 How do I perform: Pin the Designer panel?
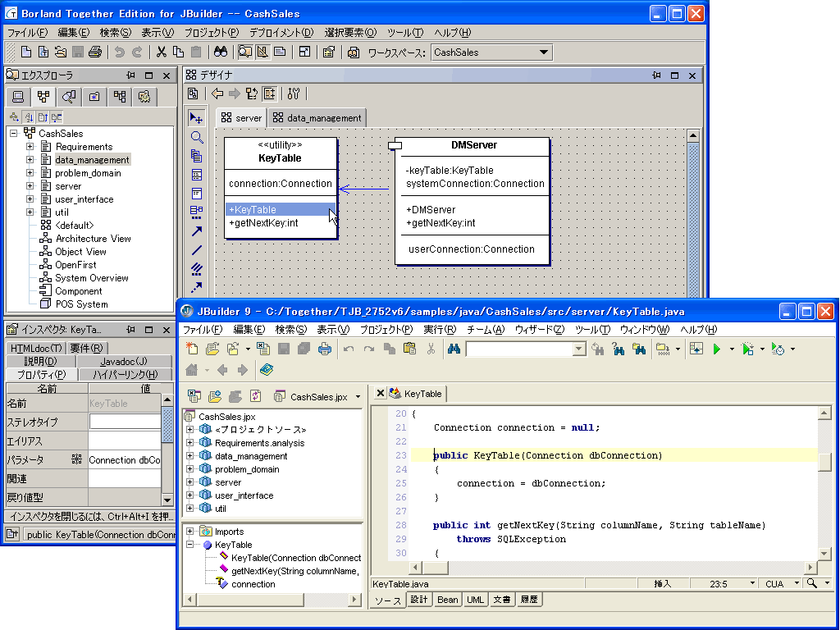click(656, 75)
